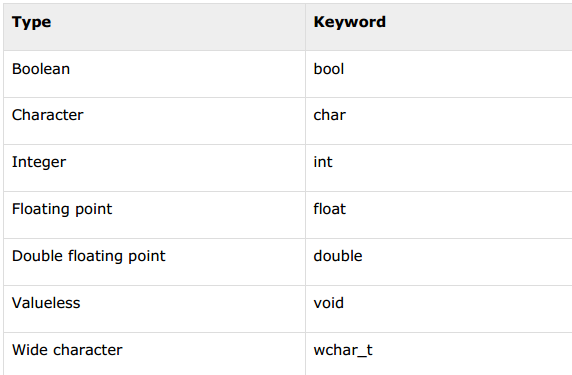
Task: Click the float keyword text
Action: tap(329, 209)
